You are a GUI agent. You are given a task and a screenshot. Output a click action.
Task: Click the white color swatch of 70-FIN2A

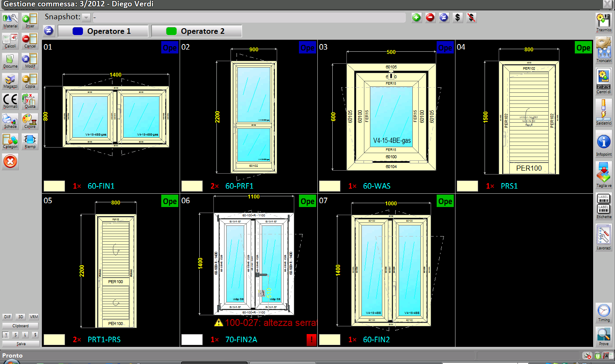(192, 340)
